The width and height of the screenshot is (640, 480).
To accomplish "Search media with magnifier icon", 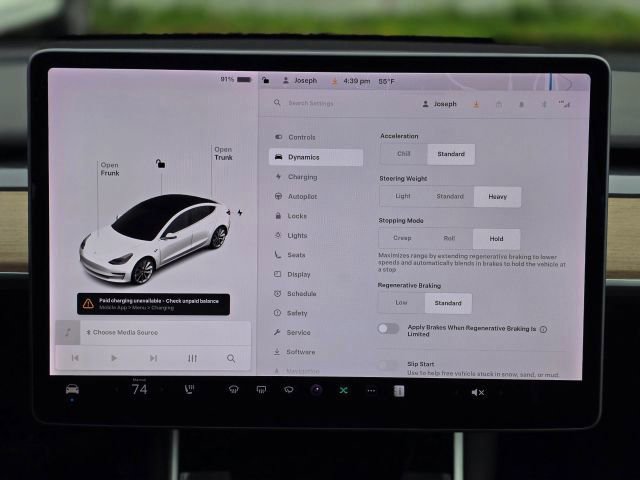I will click(231, 358).
